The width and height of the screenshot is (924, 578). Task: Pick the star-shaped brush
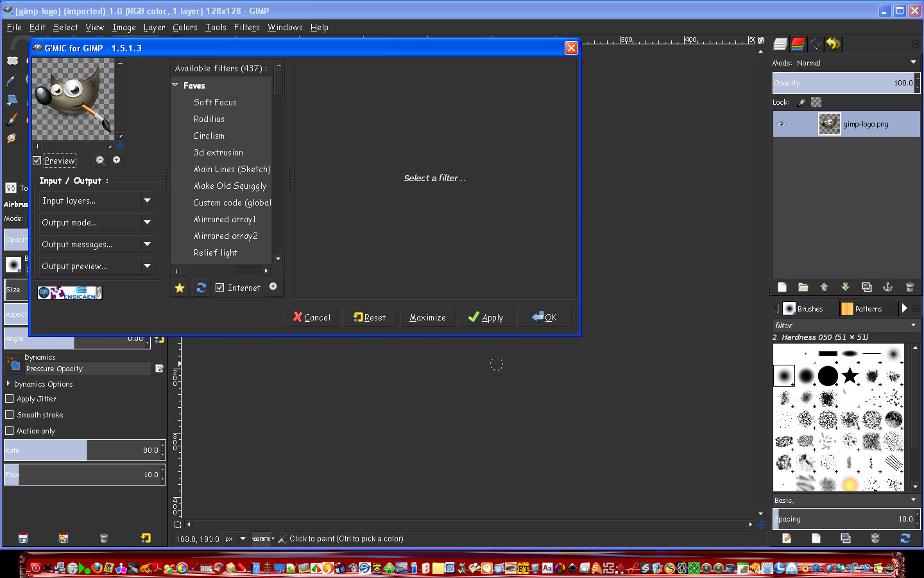coord(850,375)
